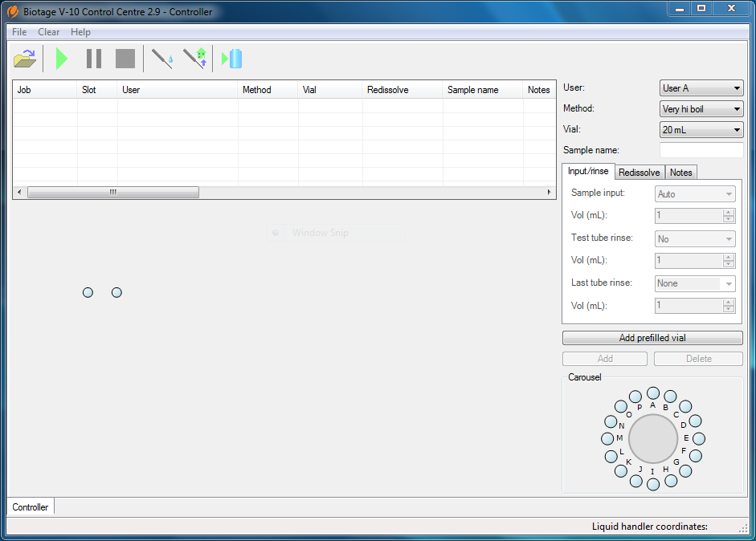The width and height of the screenshot is (756, 541).
Task: Increment the first Vol (mL) stepper
Action: click(x=728, y=212)
